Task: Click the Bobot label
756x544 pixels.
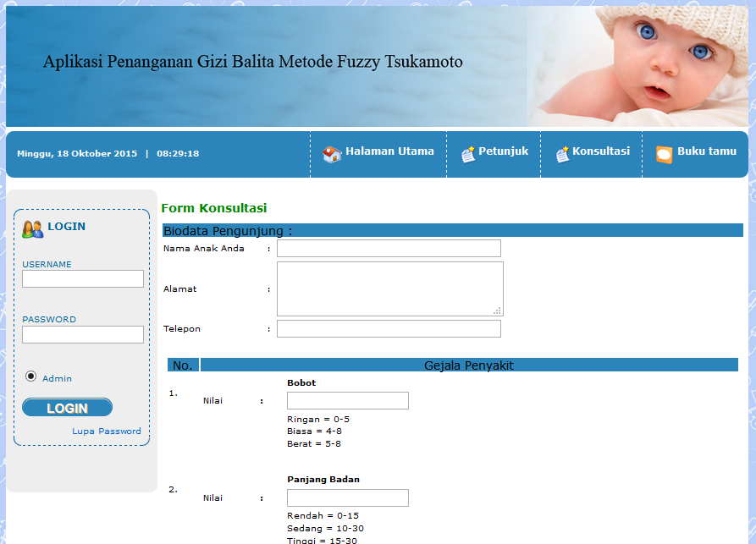Action: pos(301,382)
